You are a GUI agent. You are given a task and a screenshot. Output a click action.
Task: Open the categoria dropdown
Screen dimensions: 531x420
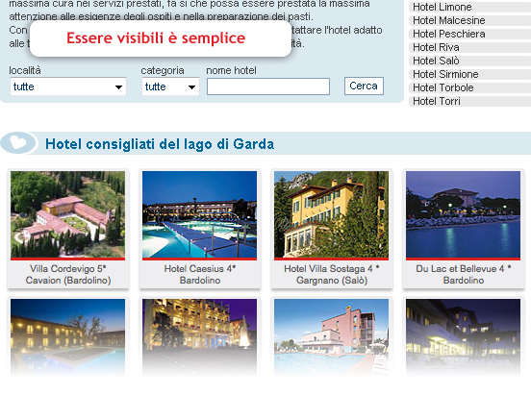pyautogui.click(x=170, y=86)
